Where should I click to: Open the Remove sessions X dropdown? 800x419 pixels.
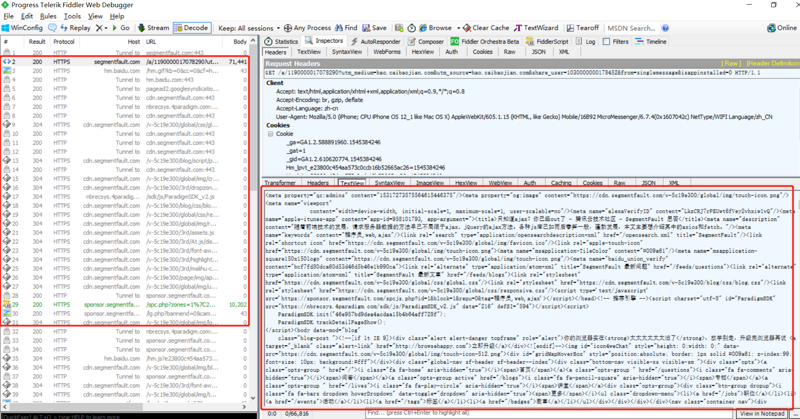tap(102, 28)
